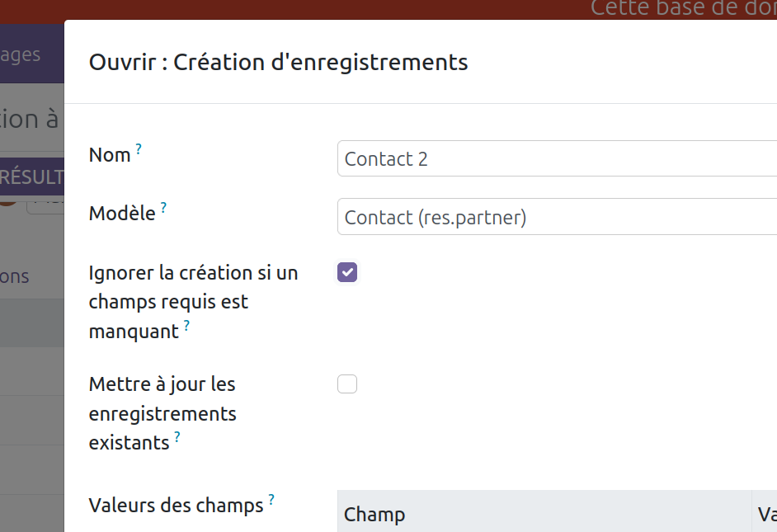Click the help icon beside Modèle
Image resolution: width=777 pixels, height=532 pixels.
pos(163,209)
